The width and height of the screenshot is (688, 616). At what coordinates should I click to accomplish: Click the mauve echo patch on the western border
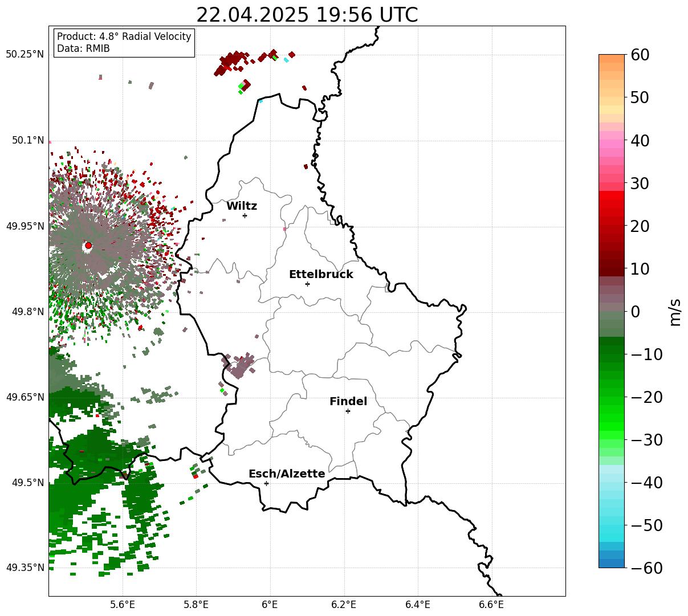238,366
